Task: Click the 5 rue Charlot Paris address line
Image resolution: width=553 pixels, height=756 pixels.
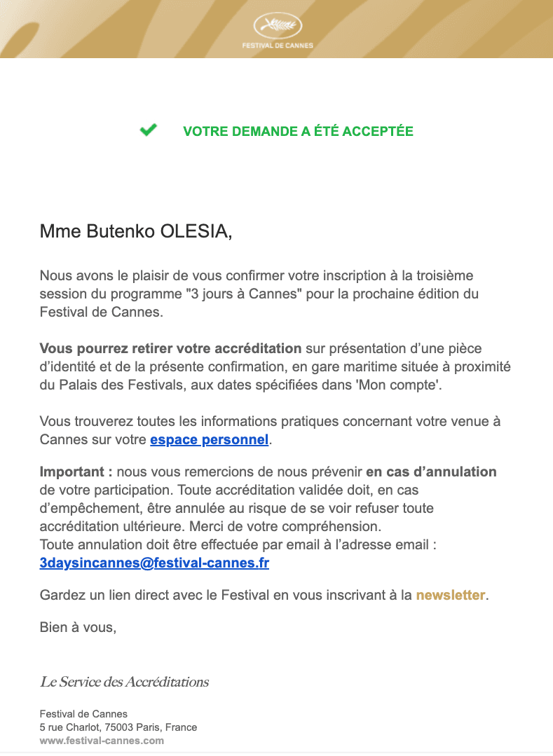Action: pyautogui.click(x=118, y=727)
